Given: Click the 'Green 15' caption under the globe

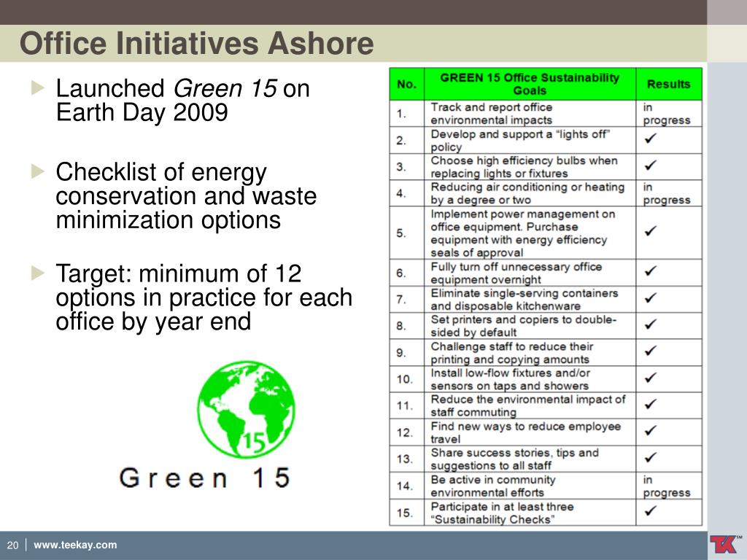Looking at the screenshot, I should tap(204, 477).
